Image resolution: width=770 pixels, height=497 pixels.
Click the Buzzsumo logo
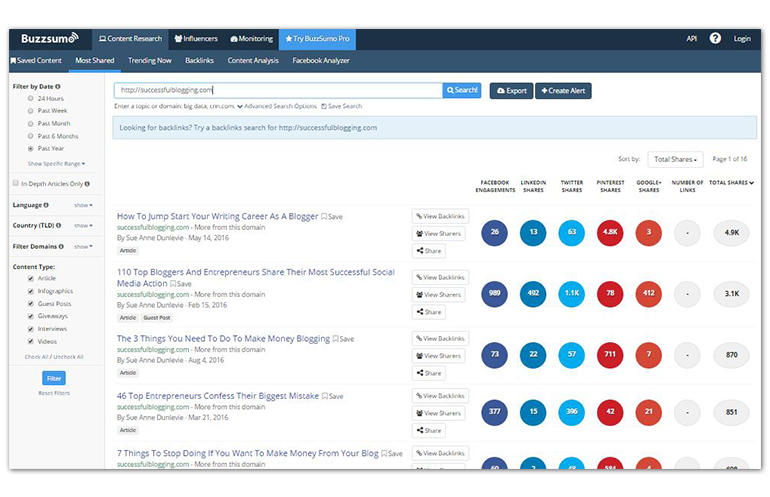pyautogui.click(x=50, y=38)
